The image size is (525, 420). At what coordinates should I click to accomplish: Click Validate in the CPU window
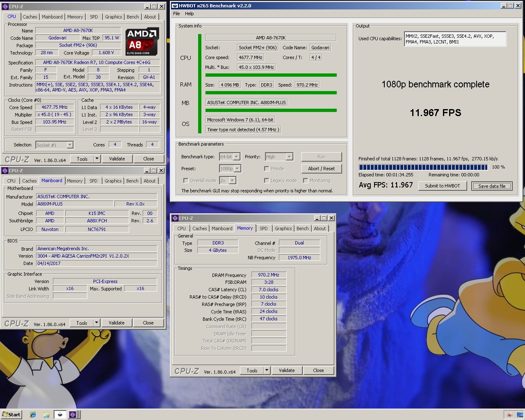pyautogui.click(x=117, y=159)
